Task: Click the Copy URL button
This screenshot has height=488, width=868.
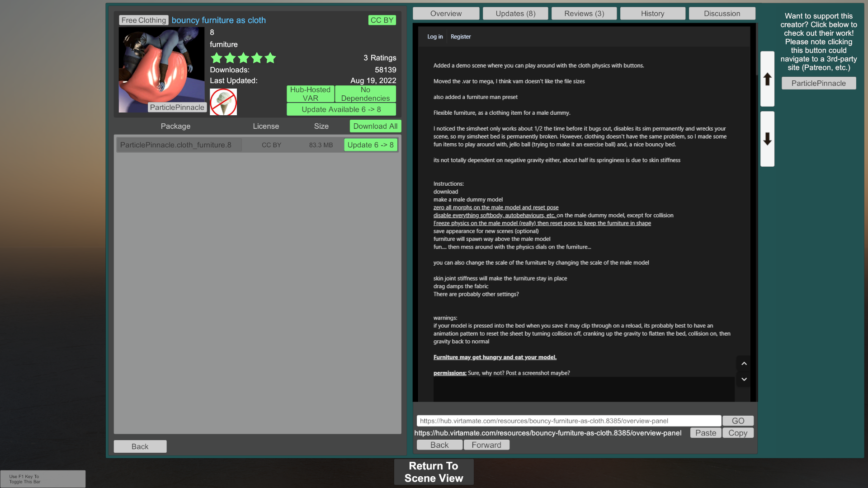Action: (x=737, y=433)
